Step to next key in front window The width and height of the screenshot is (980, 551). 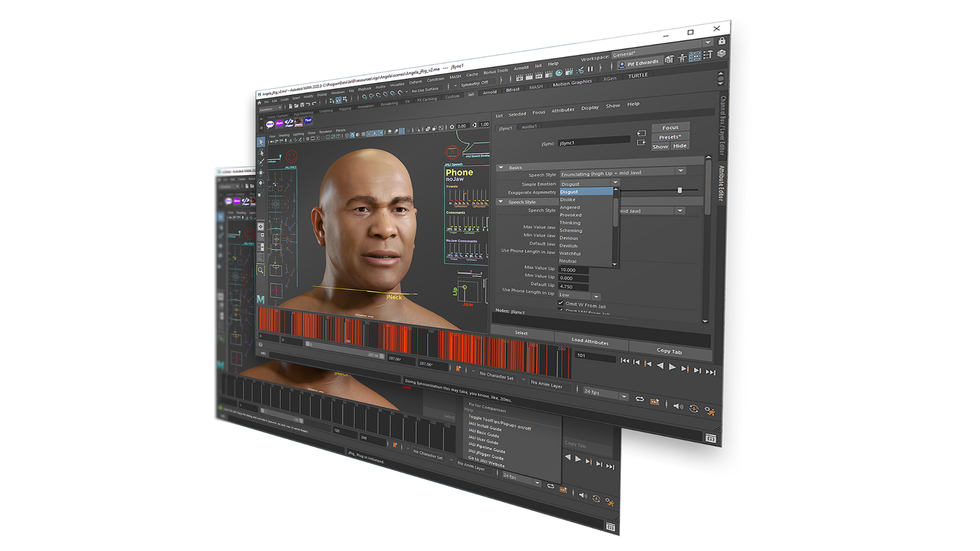coord(685,368)
